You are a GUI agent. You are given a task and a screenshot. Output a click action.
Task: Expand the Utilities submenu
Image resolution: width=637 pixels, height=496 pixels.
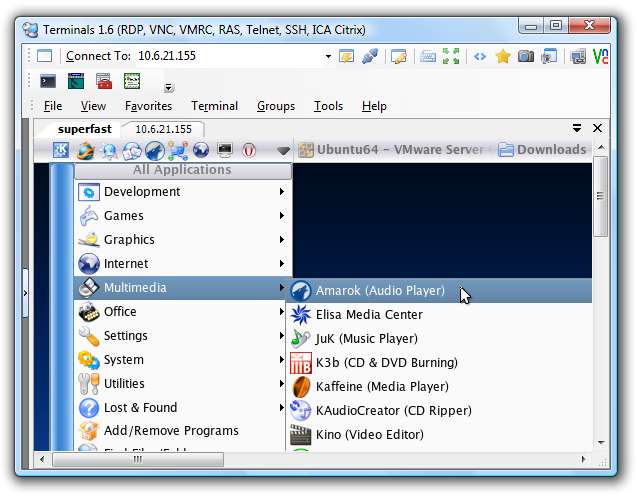pyautogui.click(x=181, y=383)
